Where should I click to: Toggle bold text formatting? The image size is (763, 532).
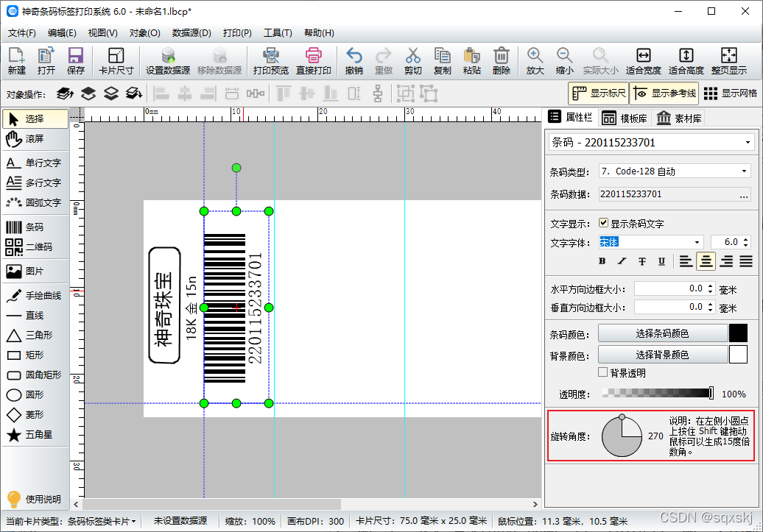pyautogui.click(x=602, y=261)
